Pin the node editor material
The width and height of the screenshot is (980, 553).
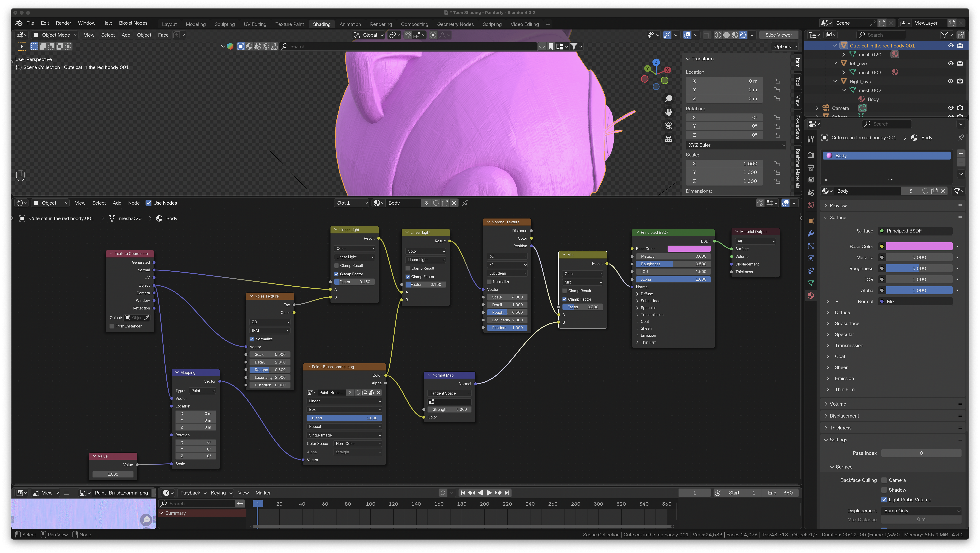click(465, 203)
